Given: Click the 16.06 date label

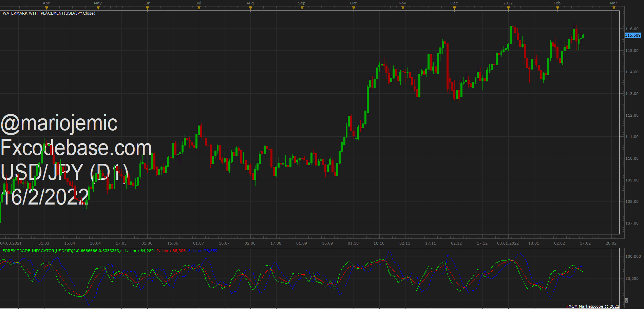Looking at the screenshot, I should [x=173, y=243].
